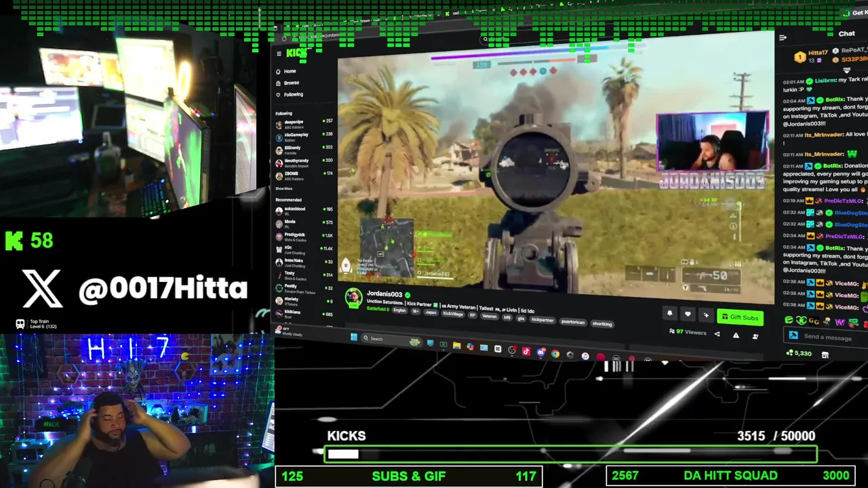Image resolution: width=868 pixels, height=488 pixels.
Task: Toggle the heart follow button
Action: [688, 314]
